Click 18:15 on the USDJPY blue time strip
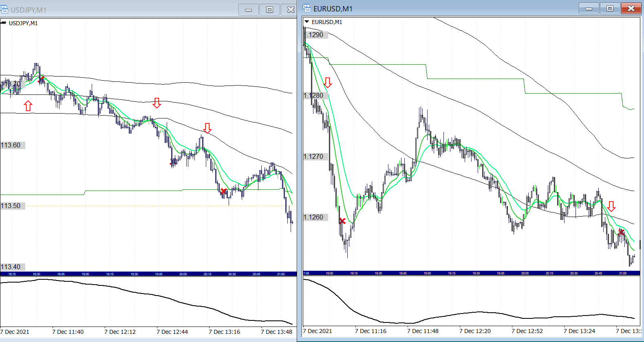The height and width of the screenshot is (342, 644). click(x=12, y=274)
